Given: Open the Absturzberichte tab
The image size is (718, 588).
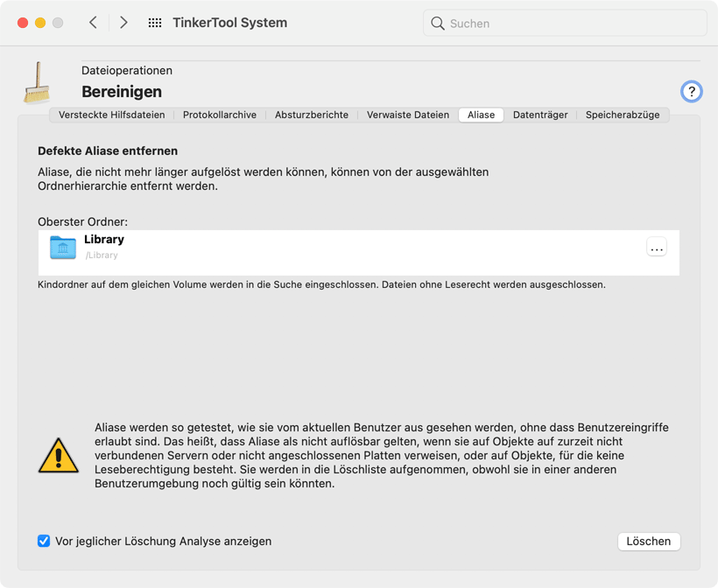Looking at the screenshot, I should click(x=312, y=115).
